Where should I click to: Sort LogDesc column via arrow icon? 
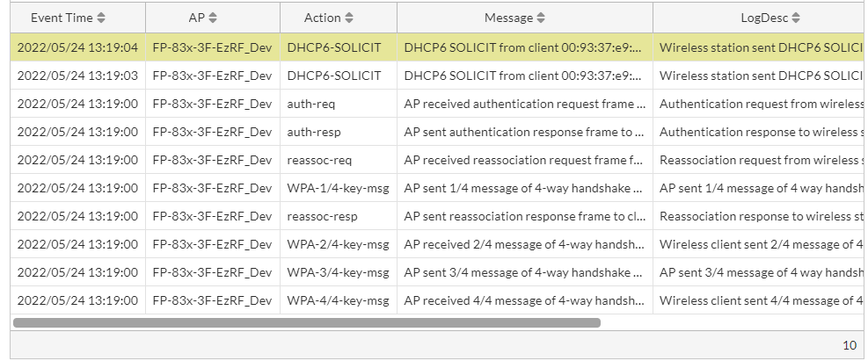pyautogui.click(x=796, y=18)
